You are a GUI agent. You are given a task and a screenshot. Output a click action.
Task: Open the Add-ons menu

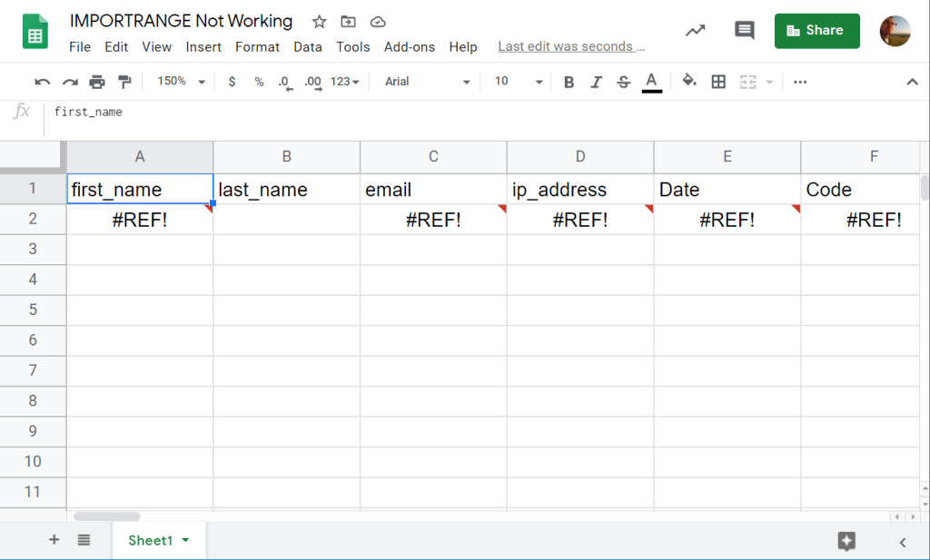[410, 47]
